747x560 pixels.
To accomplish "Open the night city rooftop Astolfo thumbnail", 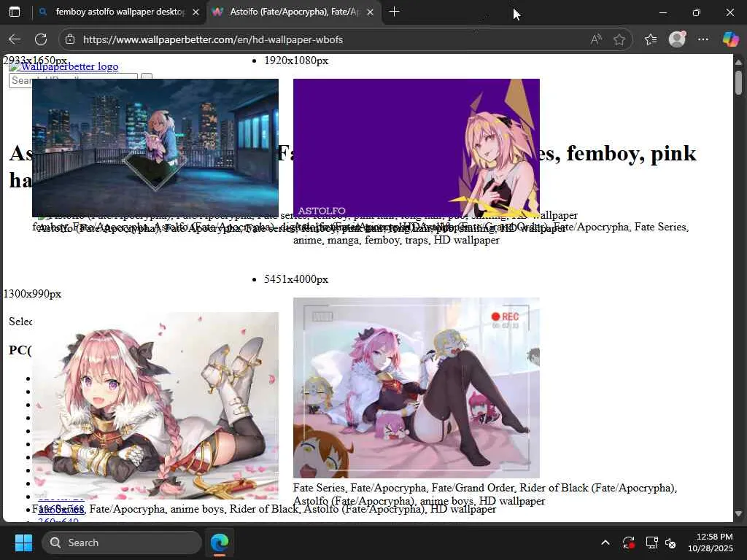I will [x=155, y=148].
